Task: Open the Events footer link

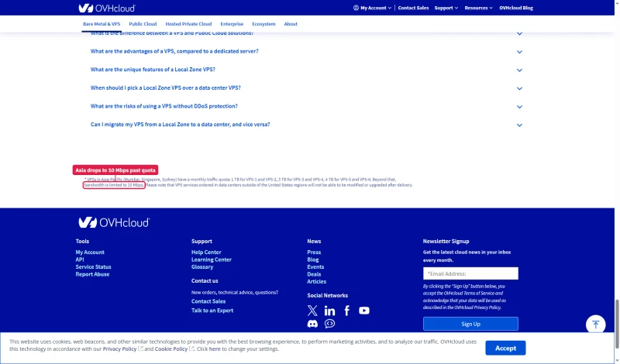Action: (x=315, y=266)
